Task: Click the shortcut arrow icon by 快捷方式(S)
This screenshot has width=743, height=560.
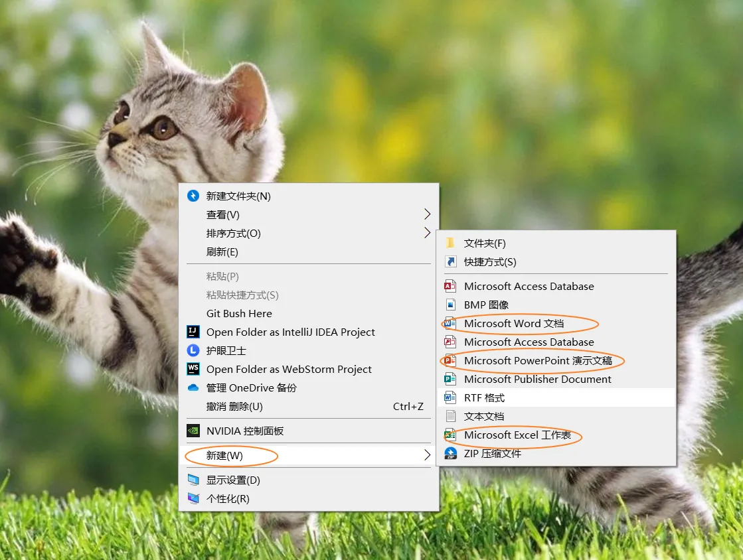Action: click(451, 262)
